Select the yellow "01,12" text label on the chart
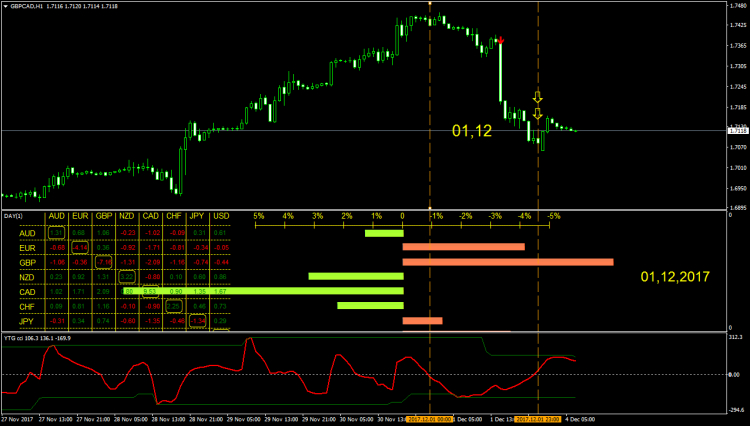This screenshot has width=750, height=426. click(471, 131)
